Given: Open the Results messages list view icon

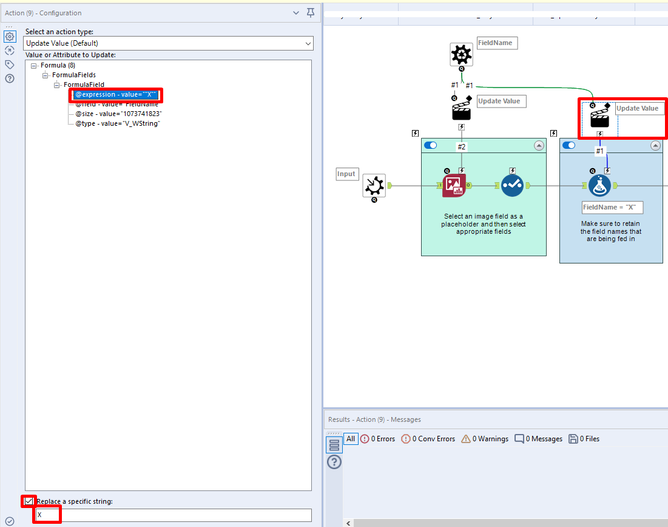Looking at the screenshot, I should (334, 445).
